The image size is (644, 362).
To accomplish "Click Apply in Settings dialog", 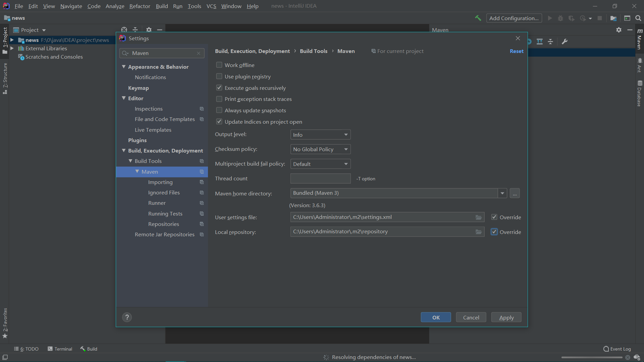I will tap(506, 317).
